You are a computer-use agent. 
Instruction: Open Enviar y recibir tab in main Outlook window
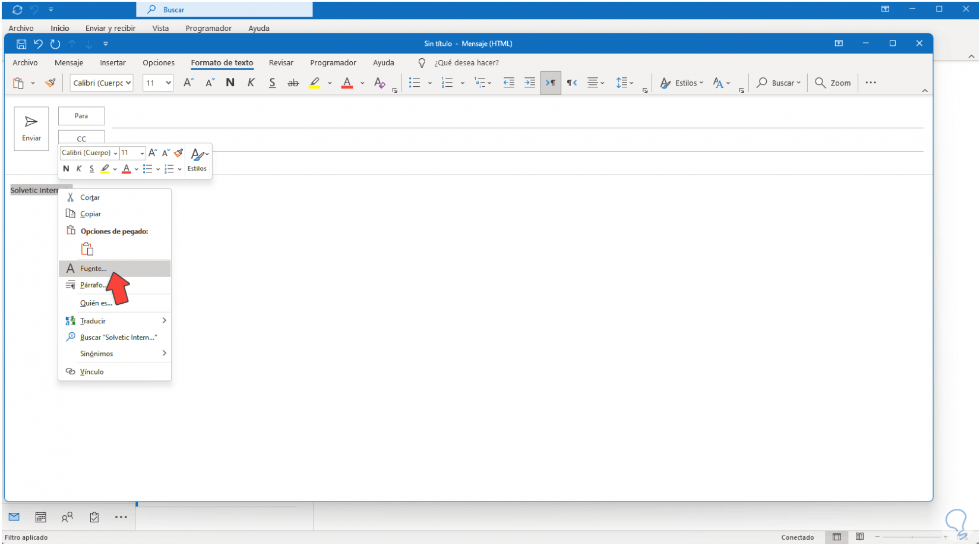pos(110,28)
